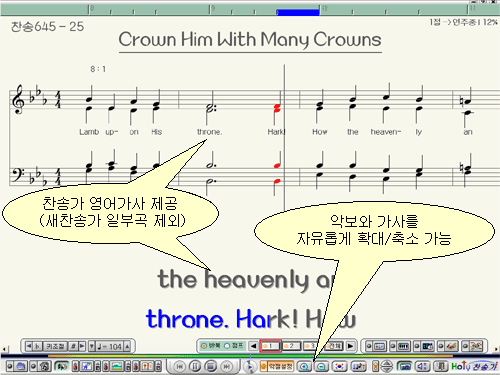Toggle the indicator beside the printer icon
The height and width of the screenshot is (375, 500).
[10, 366]
